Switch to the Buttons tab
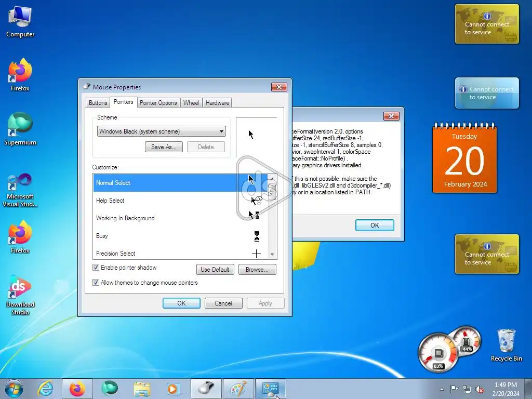The height and width of the screenshot is (399, 532). tap(98, 103)
